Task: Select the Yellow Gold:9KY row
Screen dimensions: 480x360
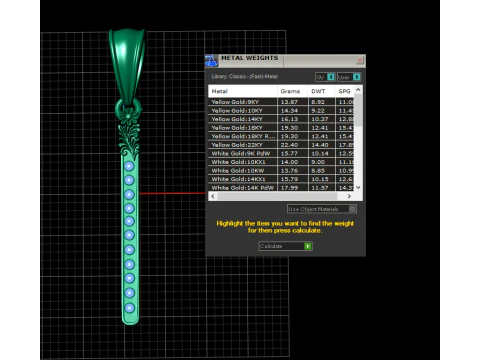Action: pos(281,102)
